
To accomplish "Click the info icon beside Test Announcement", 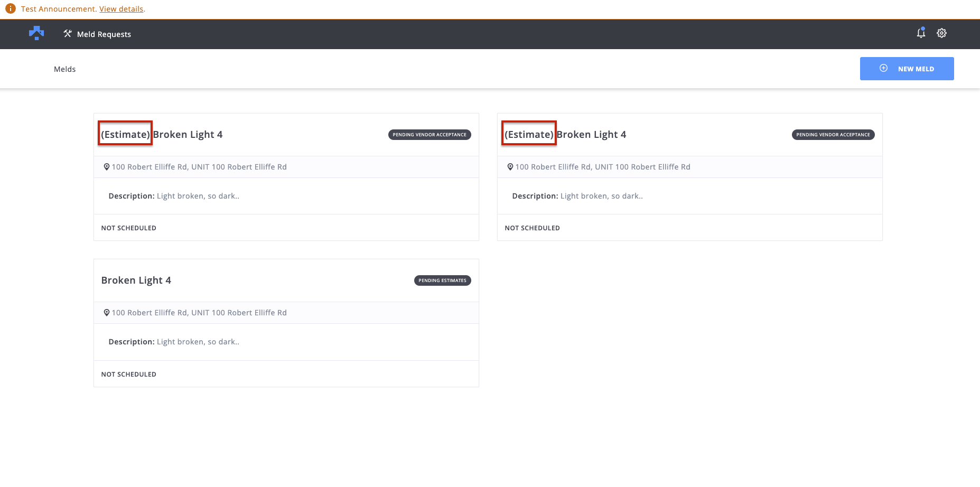I will coord(11,9).
